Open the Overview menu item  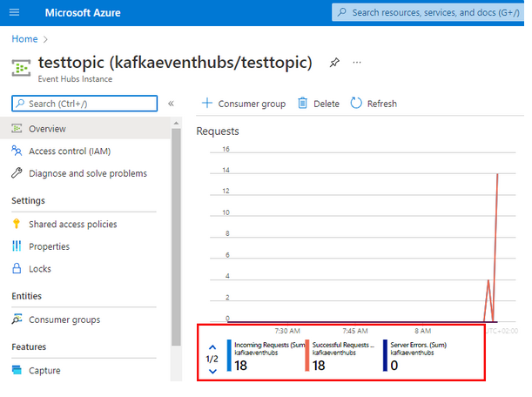pos(85,129)
